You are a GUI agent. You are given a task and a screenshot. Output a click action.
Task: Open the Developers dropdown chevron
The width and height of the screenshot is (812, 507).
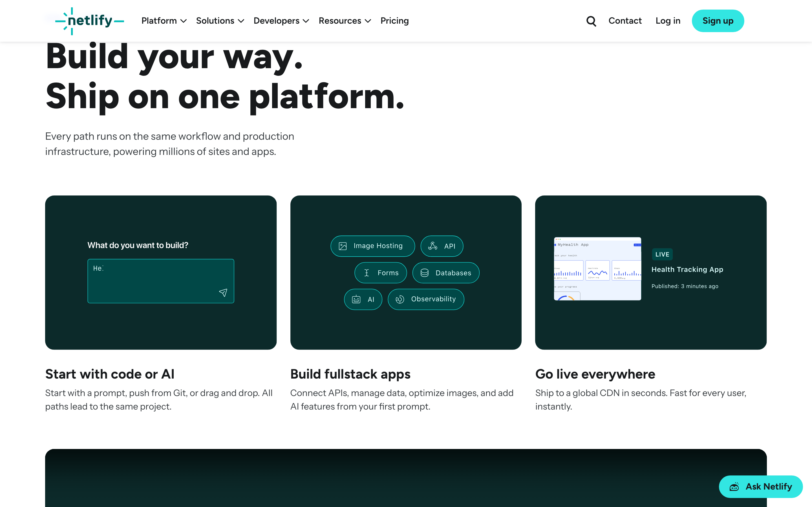[x=306, y=21]
